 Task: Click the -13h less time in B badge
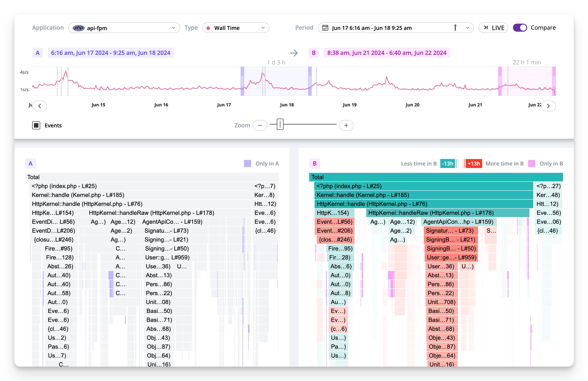[448, 163]
